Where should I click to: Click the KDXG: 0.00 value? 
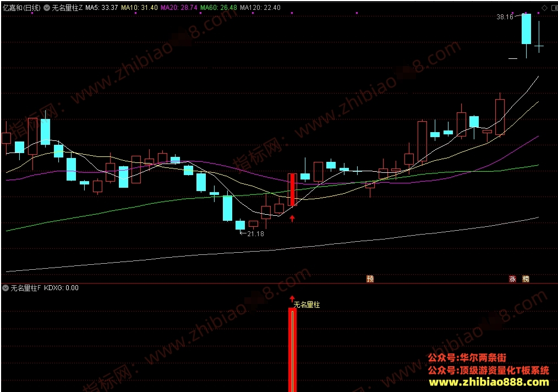[61, 288]
